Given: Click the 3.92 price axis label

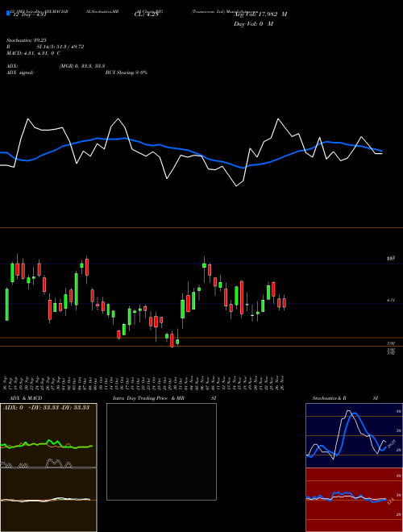Looking at the screenshot, I should point(391,343).
